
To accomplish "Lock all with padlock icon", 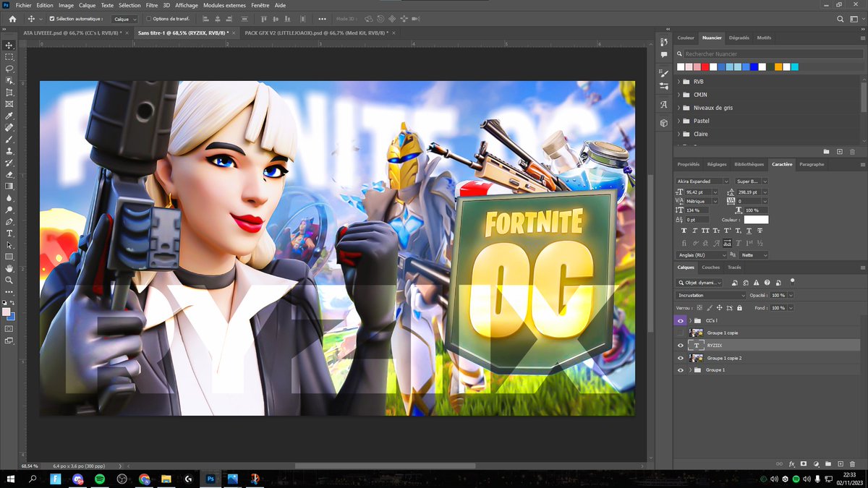I will point(739,308).
